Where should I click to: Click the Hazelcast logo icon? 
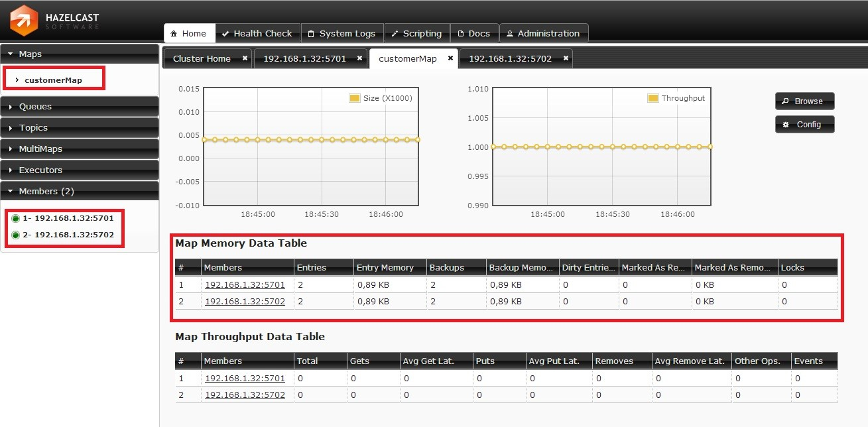pyautogui.click(x=25, y=21)
